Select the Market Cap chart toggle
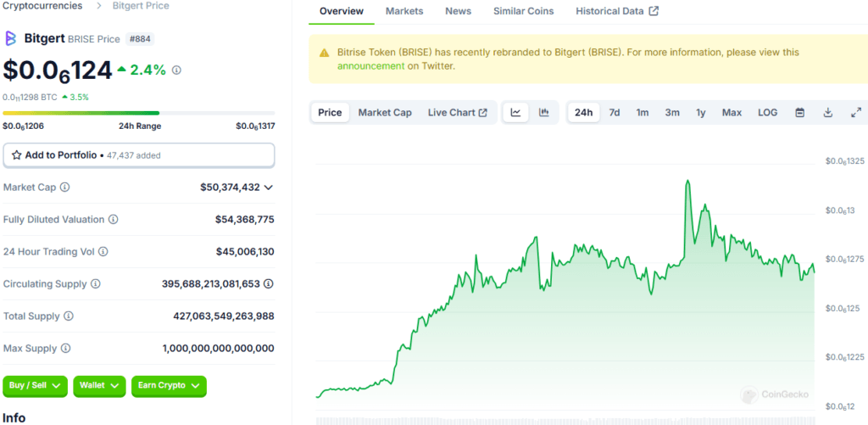The image size is (868, 425). (385, 113)
